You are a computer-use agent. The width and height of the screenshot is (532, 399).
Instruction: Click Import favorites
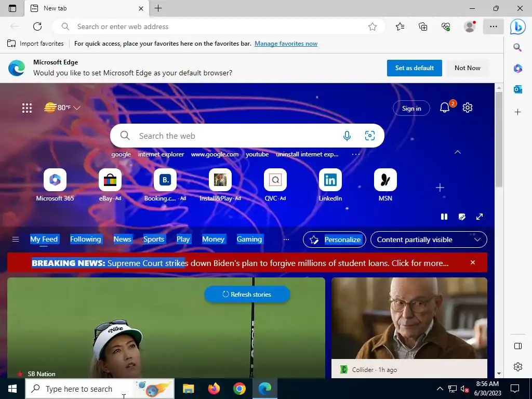pyautogui.click(x=35, y=44)
